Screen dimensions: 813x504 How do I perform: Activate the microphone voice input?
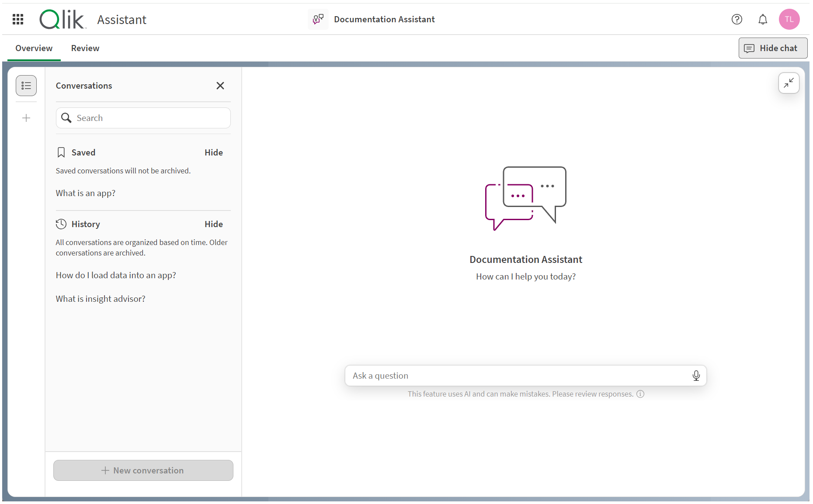pos(696,376)
